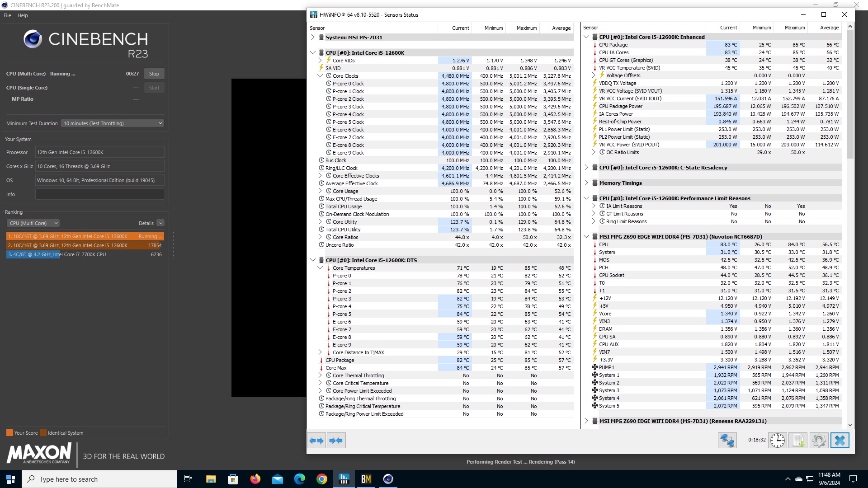Image resolution: width=868 pixels, height=488 pixels.
Task: Click the Vcore voltage row
Action: [716, 314]
